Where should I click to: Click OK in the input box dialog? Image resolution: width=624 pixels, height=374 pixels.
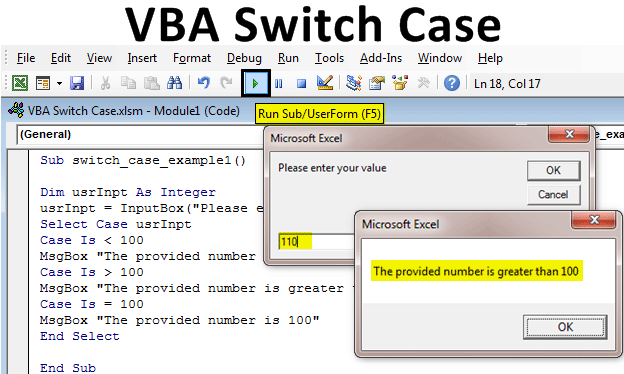(554, 170)
